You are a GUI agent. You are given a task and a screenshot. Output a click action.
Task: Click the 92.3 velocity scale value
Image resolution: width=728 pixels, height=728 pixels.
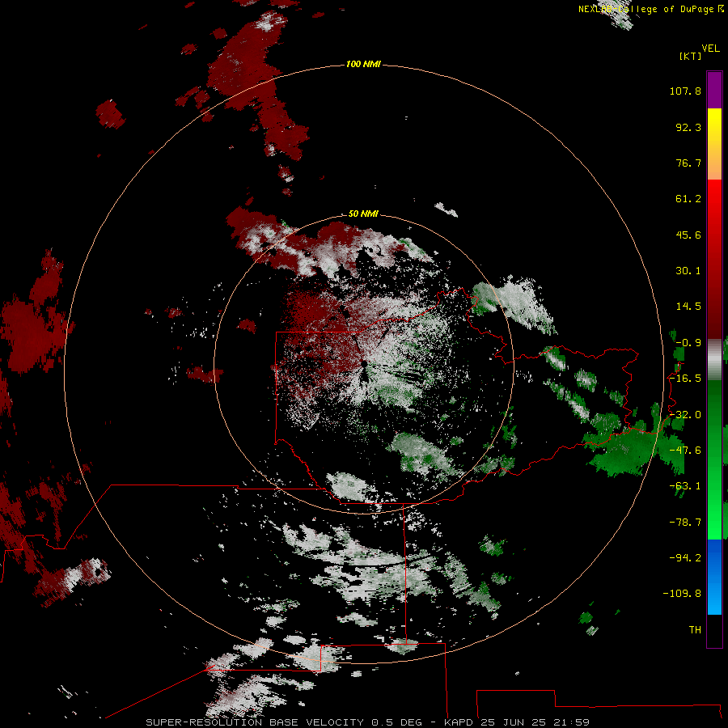coord(688,127)
